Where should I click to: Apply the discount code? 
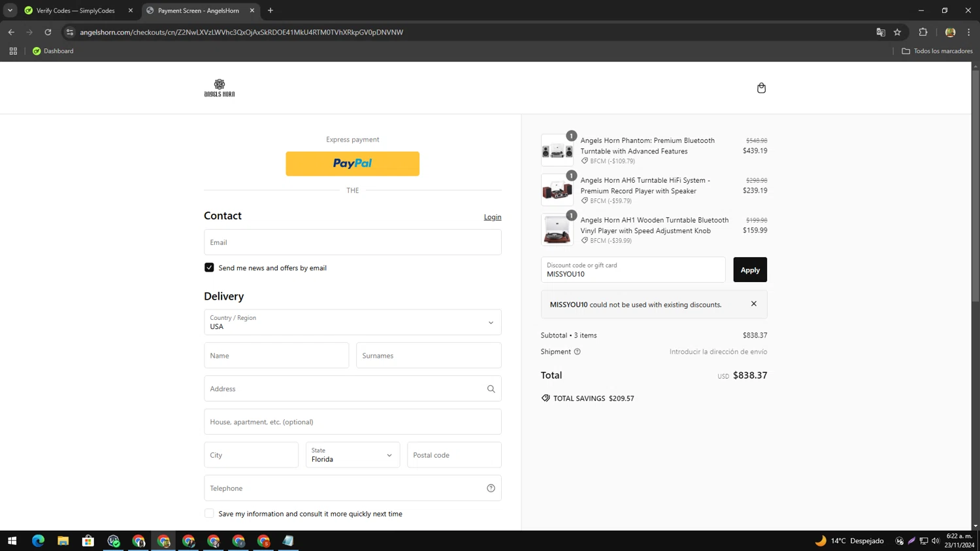click(x=750, y=270)
